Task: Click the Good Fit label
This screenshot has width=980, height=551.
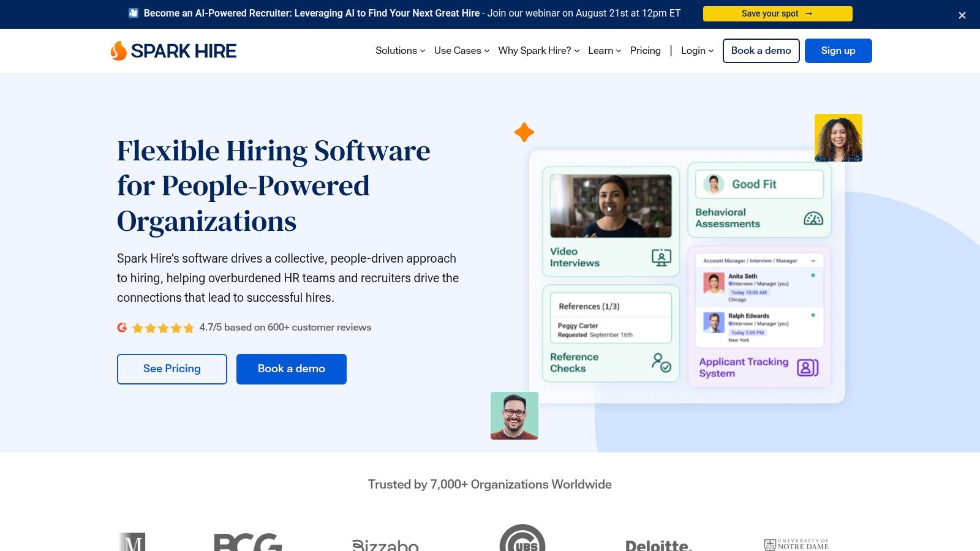Action: pos(754,184)
